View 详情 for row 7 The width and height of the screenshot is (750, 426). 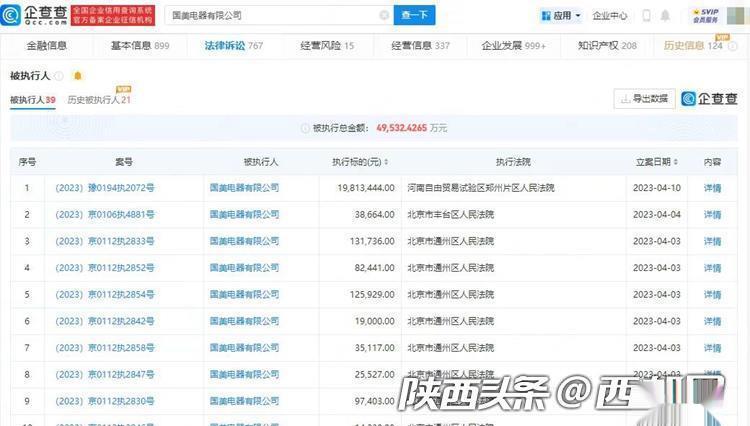pyautogui.click(x=712, y=348)
